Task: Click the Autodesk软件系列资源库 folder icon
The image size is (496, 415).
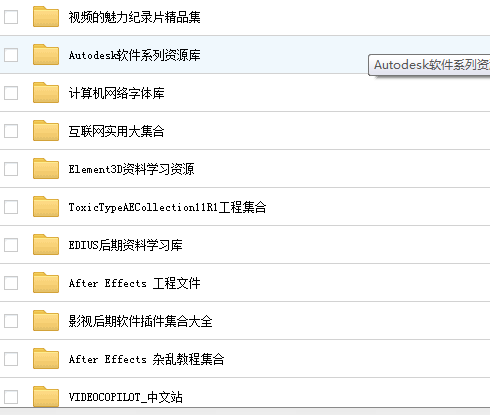Action: click(x=46, y=54)
